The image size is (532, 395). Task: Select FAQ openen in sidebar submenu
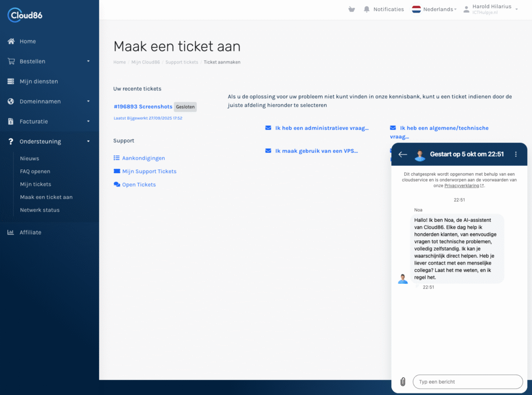click(x=35, y=172)
